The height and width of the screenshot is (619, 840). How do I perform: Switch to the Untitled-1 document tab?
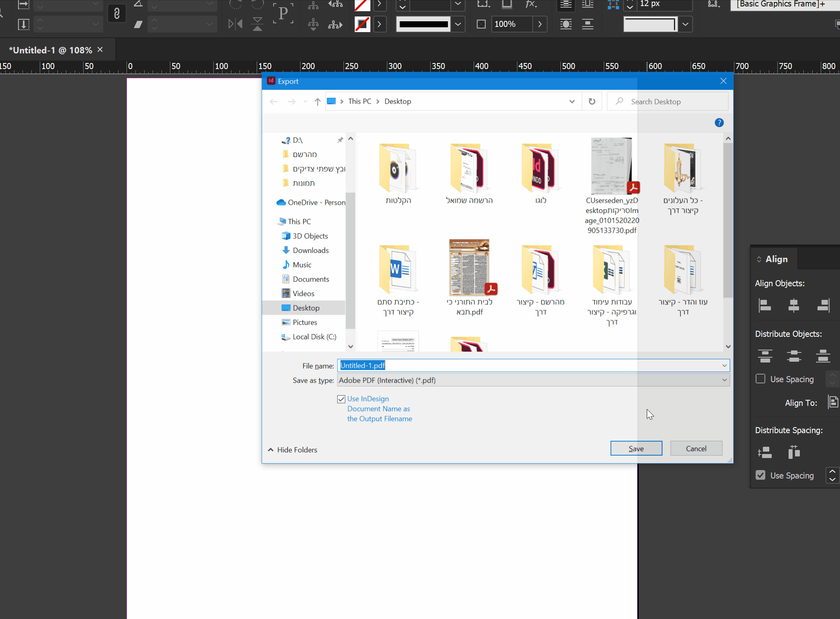coord(51,50)
